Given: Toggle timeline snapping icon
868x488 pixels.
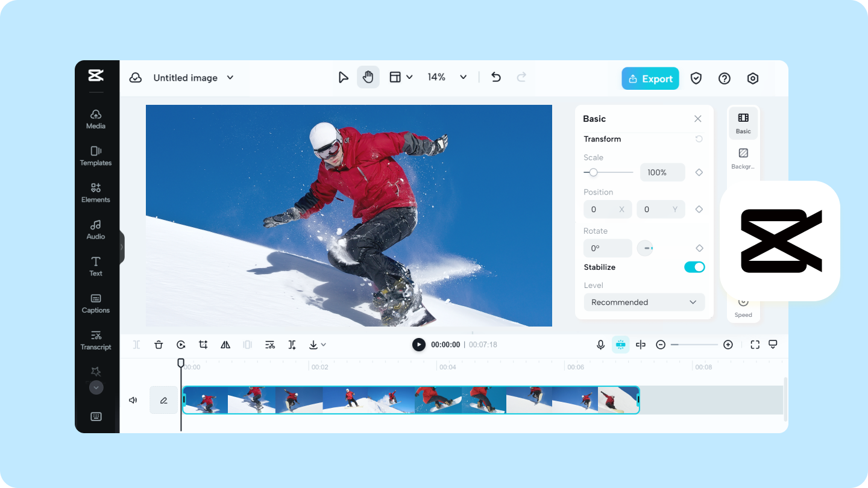Looking at the screenshot, I should pos(621,345).
